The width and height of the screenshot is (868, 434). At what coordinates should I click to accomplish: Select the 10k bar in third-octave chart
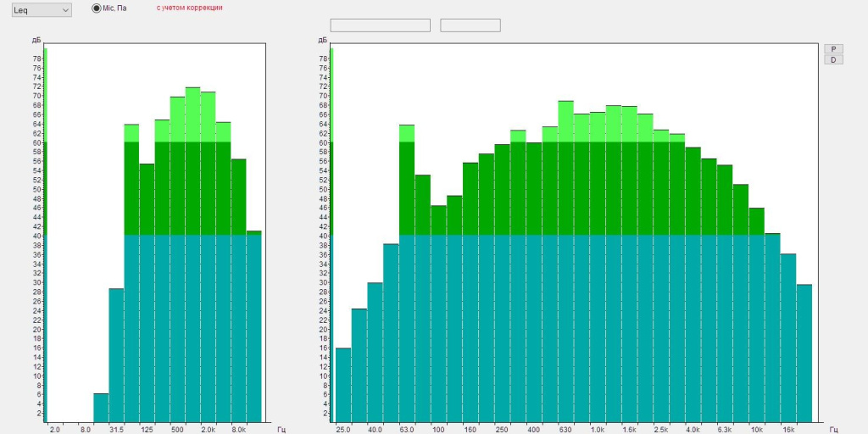(757, 315)
